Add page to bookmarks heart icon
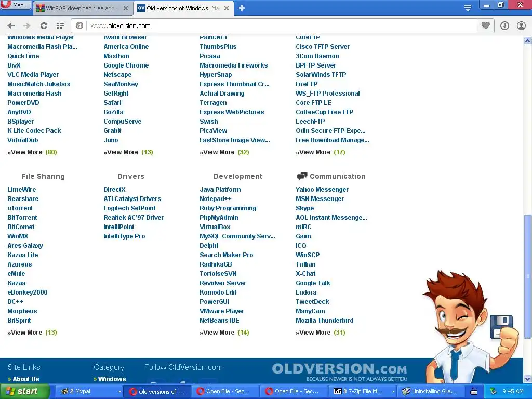This screenshot has height=399, width=532. [x=486, y=25]
